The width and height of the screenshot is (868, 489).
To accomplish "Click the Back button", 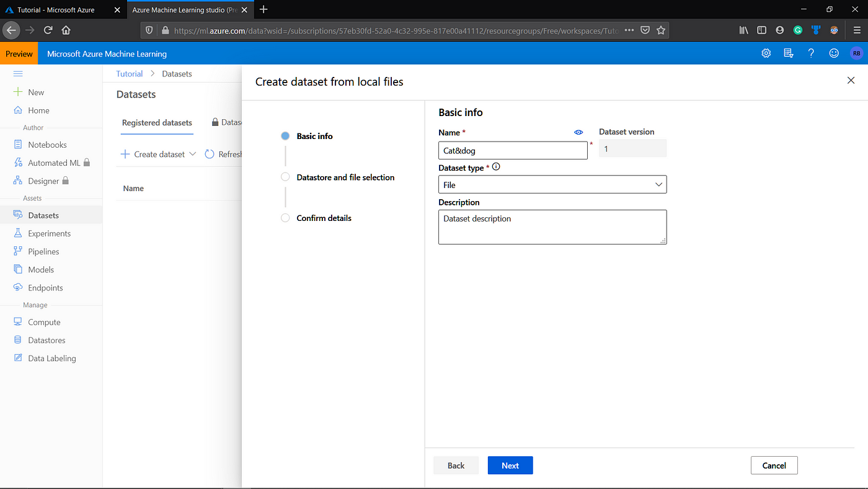I will point(456,465).
